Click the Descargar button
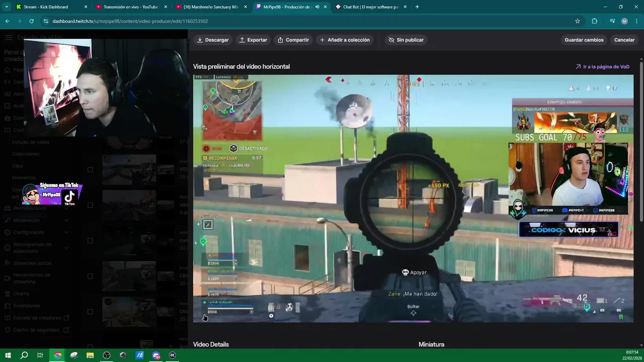 (213, 40)
